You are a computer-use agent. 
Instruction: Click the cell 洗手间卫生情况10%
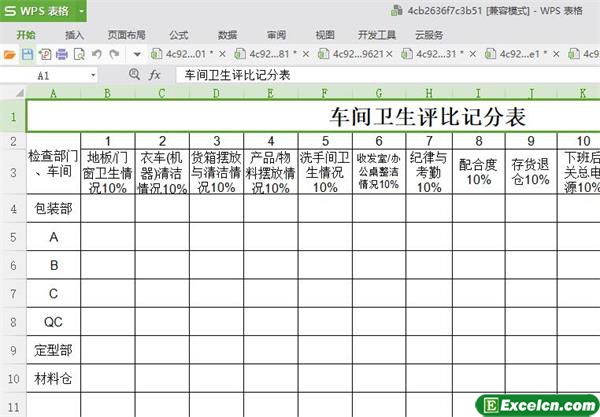(x=325, y=172)
